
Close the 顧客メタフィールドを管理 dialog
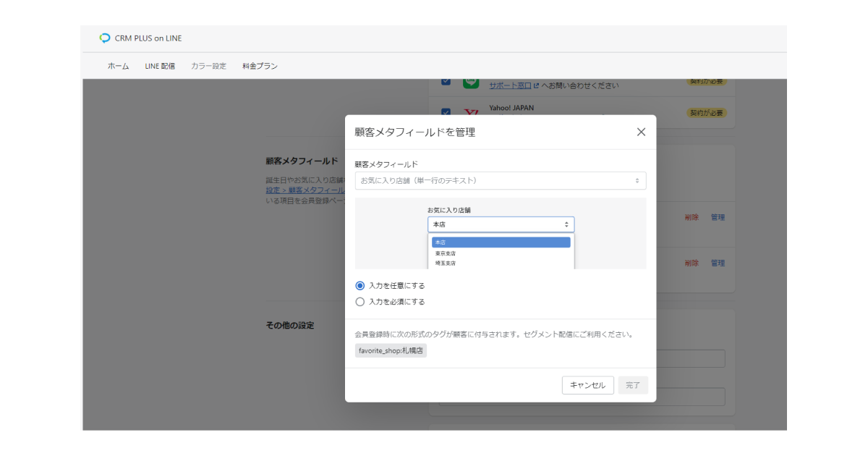(x=640, y=132)
